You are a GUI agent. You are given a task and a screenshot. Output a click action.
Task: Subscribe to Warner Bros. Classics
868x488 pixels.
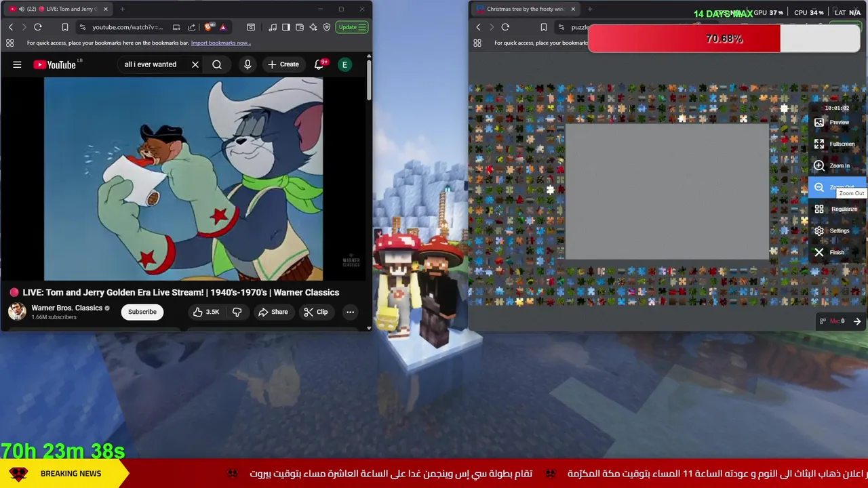pyautogui.click(x=142, y=312)
